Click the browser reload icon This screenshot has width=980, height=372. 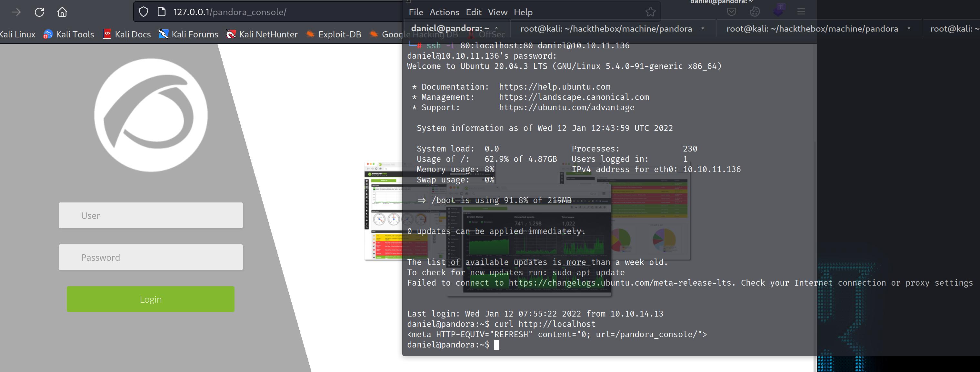(39, 12)
